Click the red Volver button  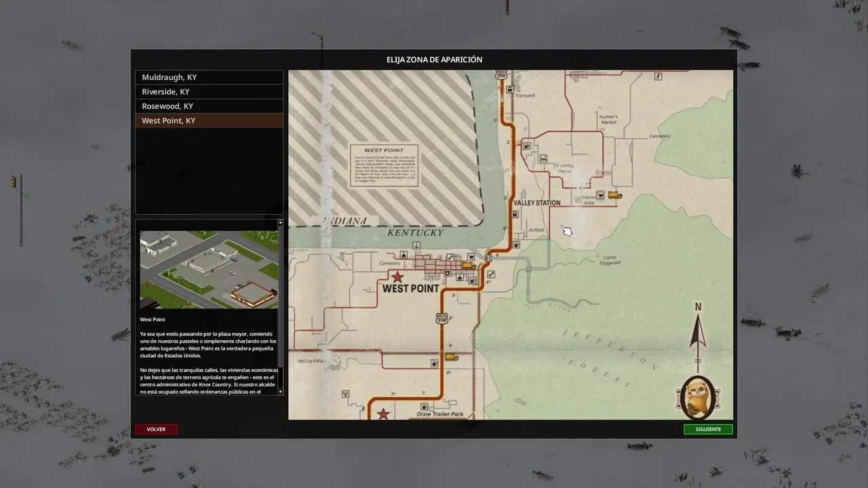coord(156,429)
